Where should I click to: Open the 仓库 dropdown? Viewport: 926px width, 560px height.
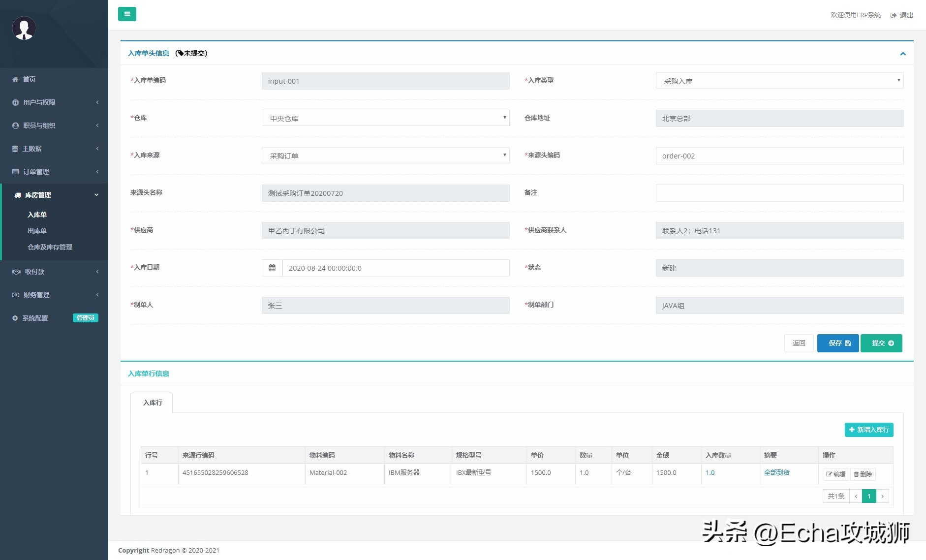click(385, 118)
